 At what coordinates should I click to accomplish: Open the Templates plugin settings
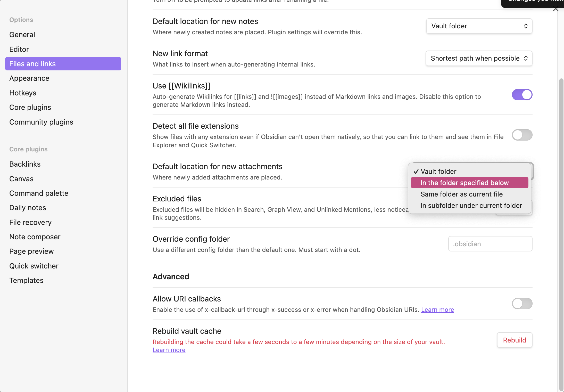coord(26,280)
